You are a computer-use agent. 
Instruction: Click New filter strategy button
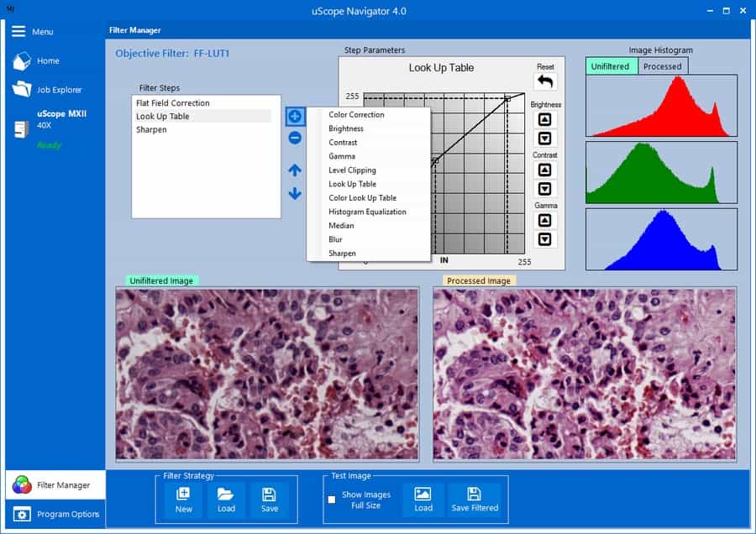[183, 500]
